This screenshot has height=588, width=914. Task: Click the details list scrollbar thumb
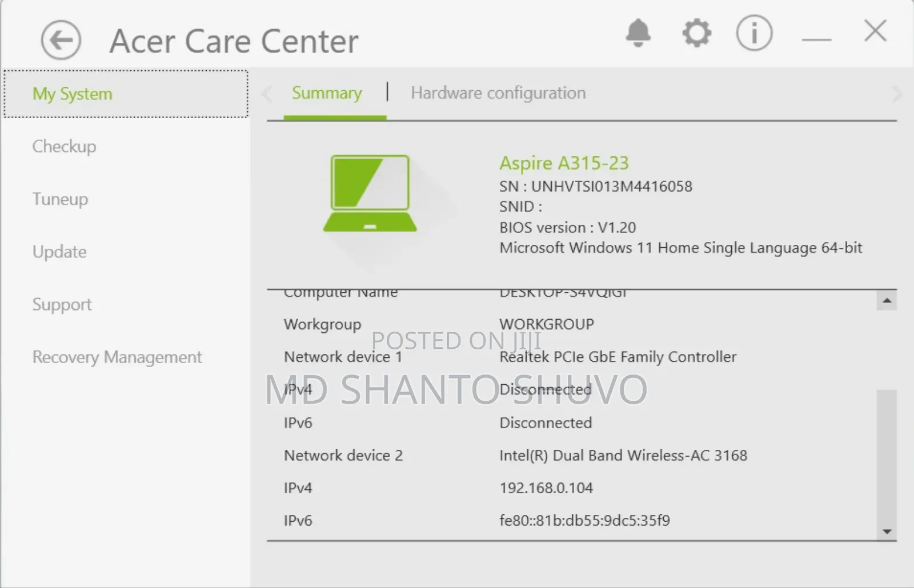pyautogui.click(x=887, y=457)
